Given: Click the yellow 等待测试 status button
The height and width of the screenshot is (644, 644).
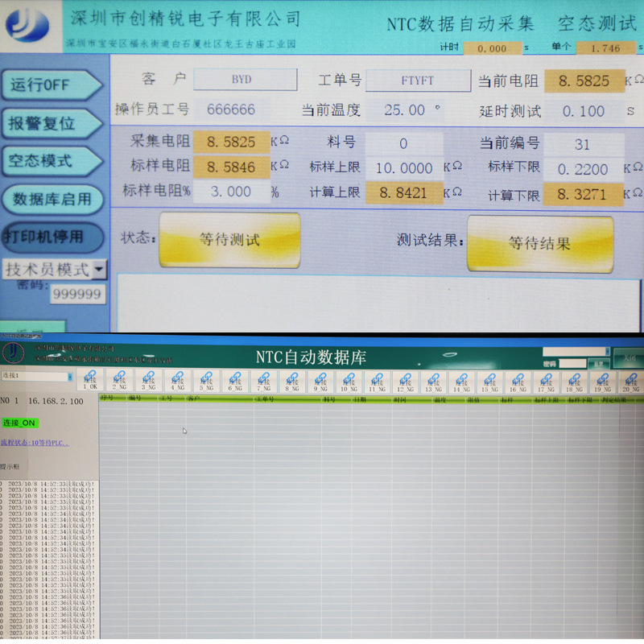Looking at the screenshot, I should [229, 240].
